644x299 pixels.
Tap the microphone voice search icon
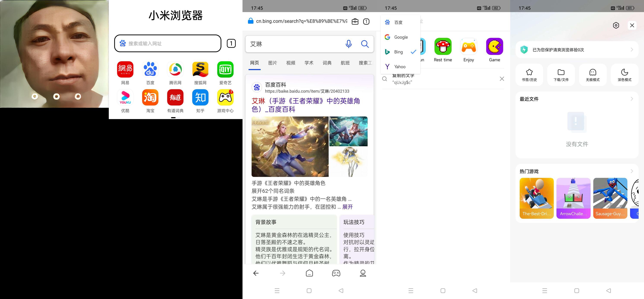click(x=348, y=44)
